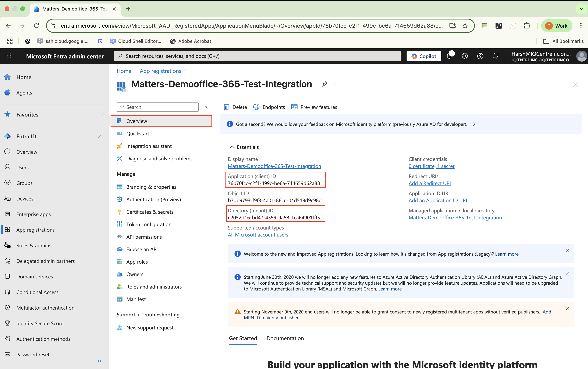Open the browser extensions puzzle icon
Image resolution: width=588 pixels, height=369 pixels.
527,26
